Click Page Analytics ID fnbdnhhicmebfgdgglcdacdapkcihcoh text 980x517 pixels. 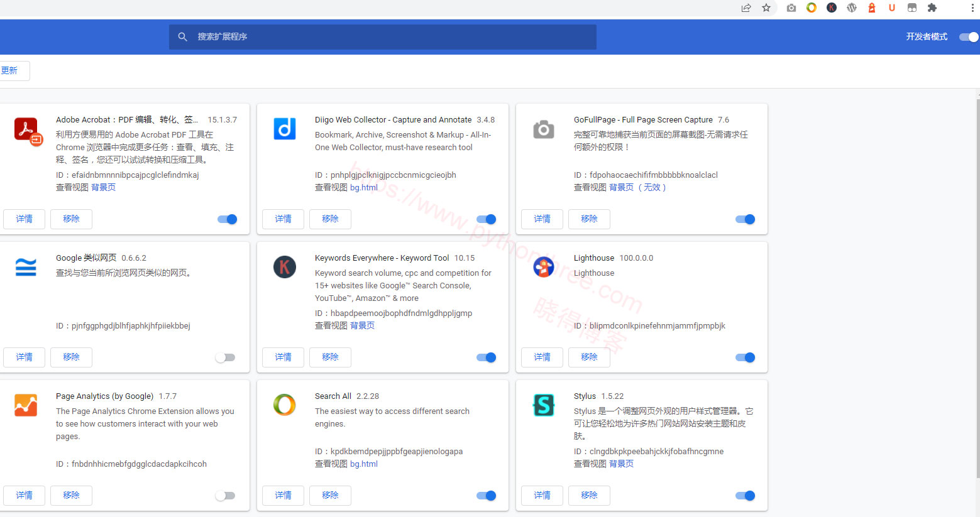(131, 464)
